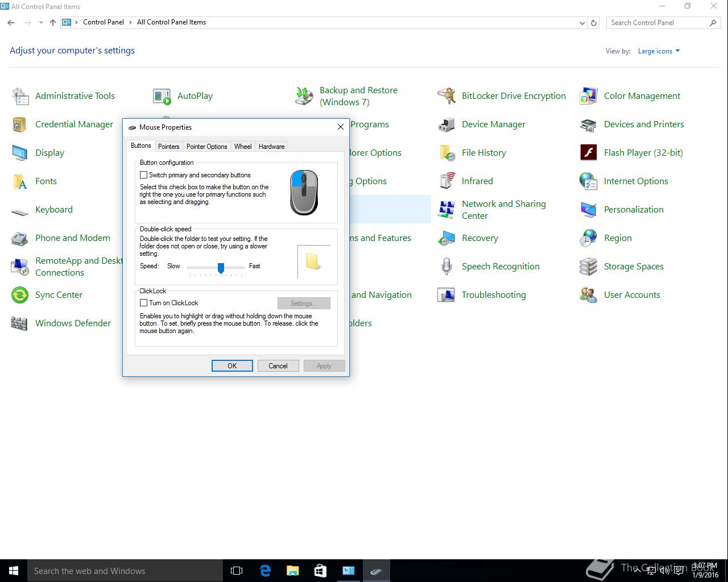
Task: Click the double-click test folder
Action: [x=314, y=261]
